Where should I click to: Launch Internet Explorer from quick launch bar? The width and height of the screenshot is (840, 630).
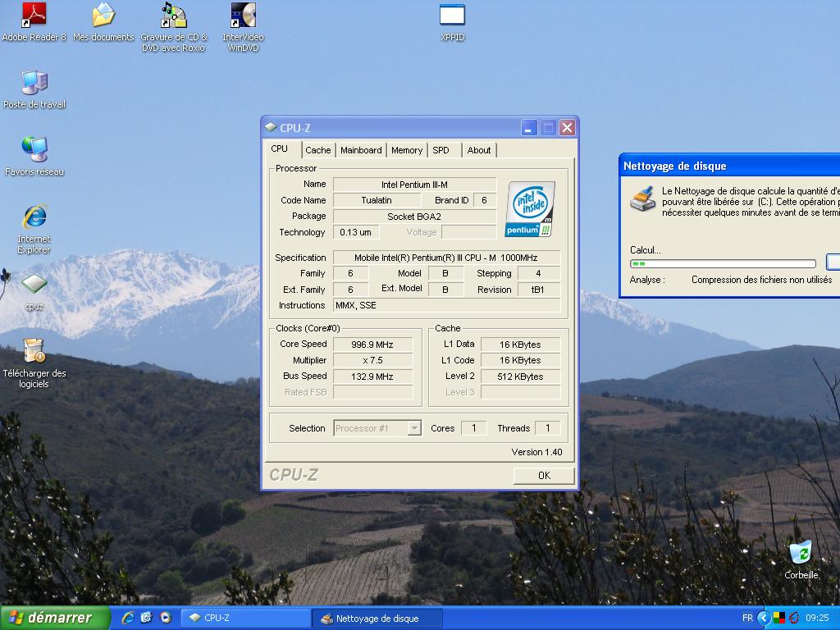127,618
